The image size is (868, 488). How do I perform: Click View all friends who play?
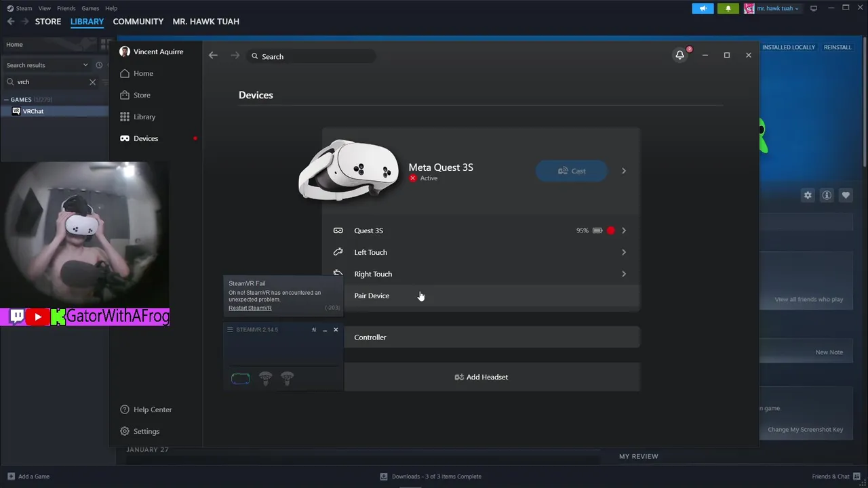809,299
